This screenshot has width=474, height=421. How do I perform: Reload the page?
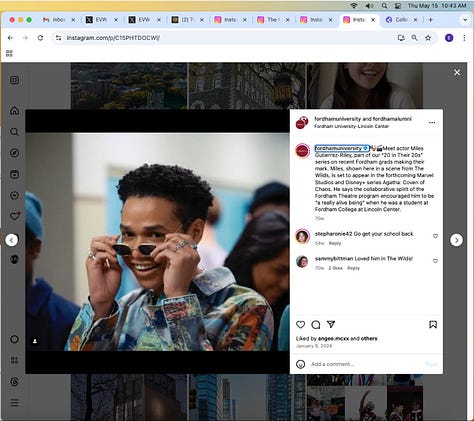pyautogui.click(x=40, y=38)
